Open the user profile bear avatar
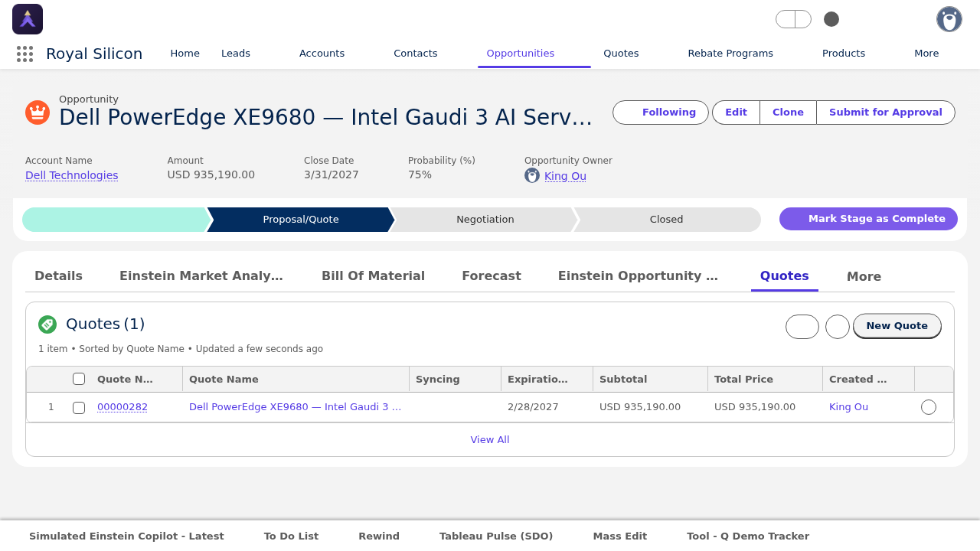This screenshot has width=980, height=551. (x=949, y=19)
